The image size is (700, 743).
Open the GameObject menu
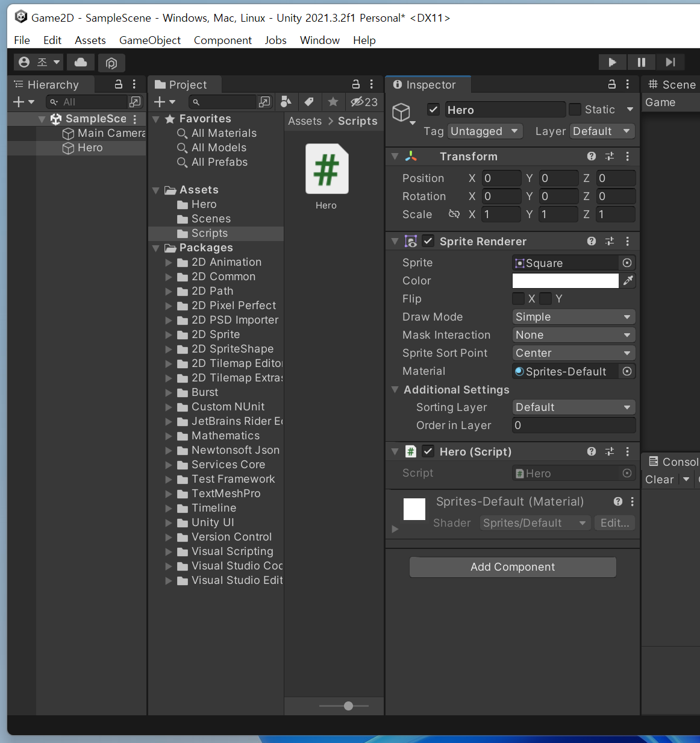point(150,40)
